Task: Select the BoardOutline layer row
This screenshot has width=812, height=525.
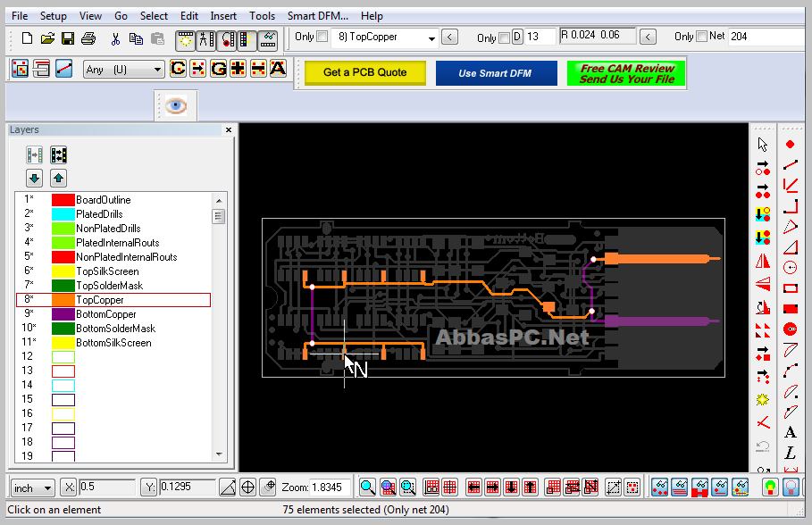Action: click(114, 200)
